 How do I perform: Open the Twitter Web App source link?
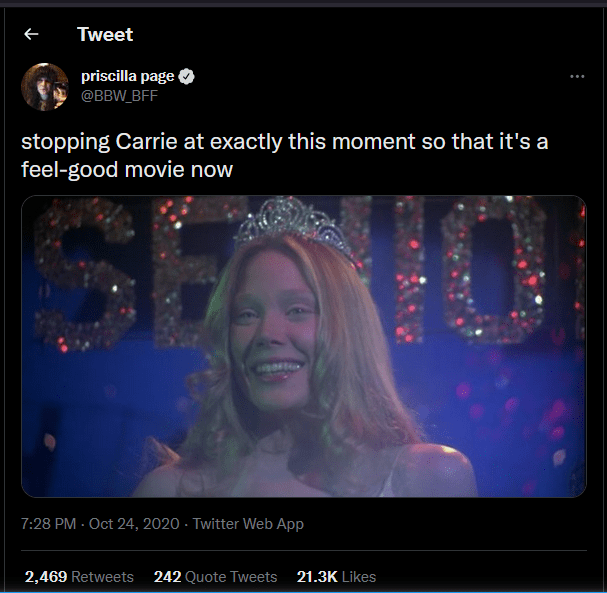(248, 524)
